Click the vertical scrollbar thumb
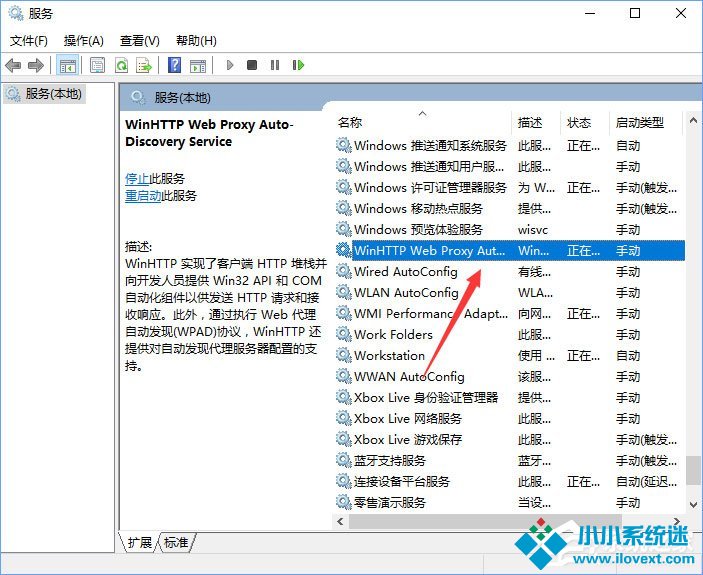The height and width of the screenshot is (575, 703). click(x=693, y=471)
